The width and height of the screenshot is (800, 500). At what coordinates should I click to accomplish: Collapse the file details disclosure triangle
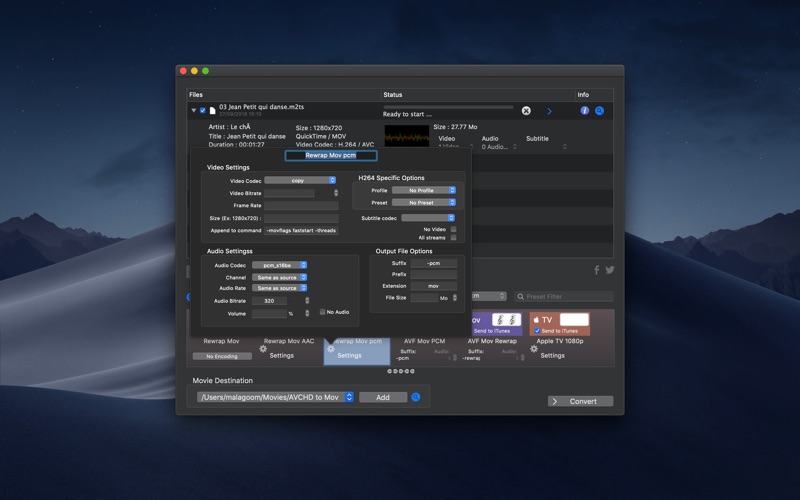coord(193,110)
